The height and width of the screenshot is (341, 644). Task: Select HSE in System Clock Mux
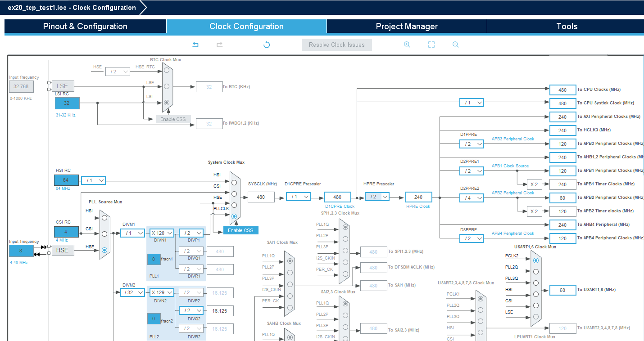[234, 206]
